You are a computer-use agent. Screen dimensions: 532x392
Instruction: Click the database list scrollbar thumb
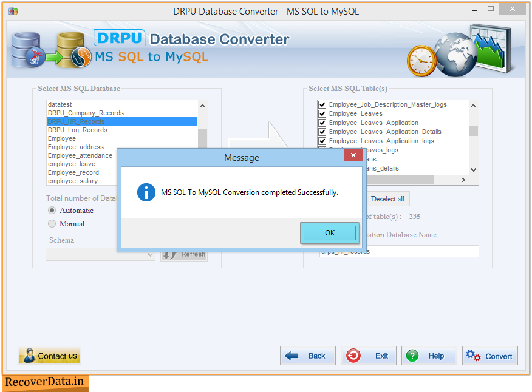(x=203, y=138)
